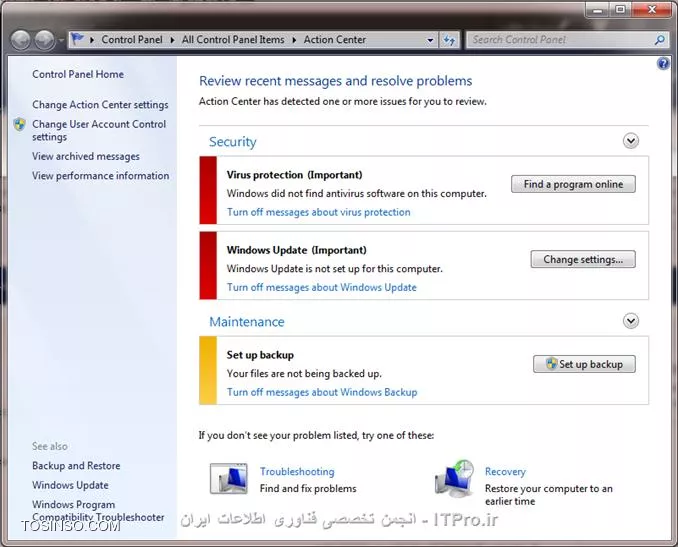Open View archived messages
Viewport: 678px width, 547px height.
[x=86, y=156]
